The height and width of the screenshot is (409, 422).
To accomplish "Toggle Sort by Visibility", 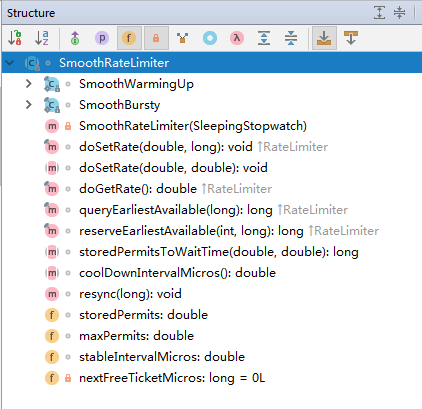I will 15,38.
